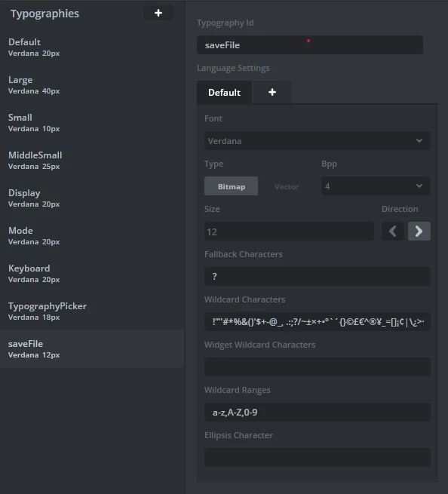448x494 pixels.
Task: Select the Small typography entry
Action: 92,122
